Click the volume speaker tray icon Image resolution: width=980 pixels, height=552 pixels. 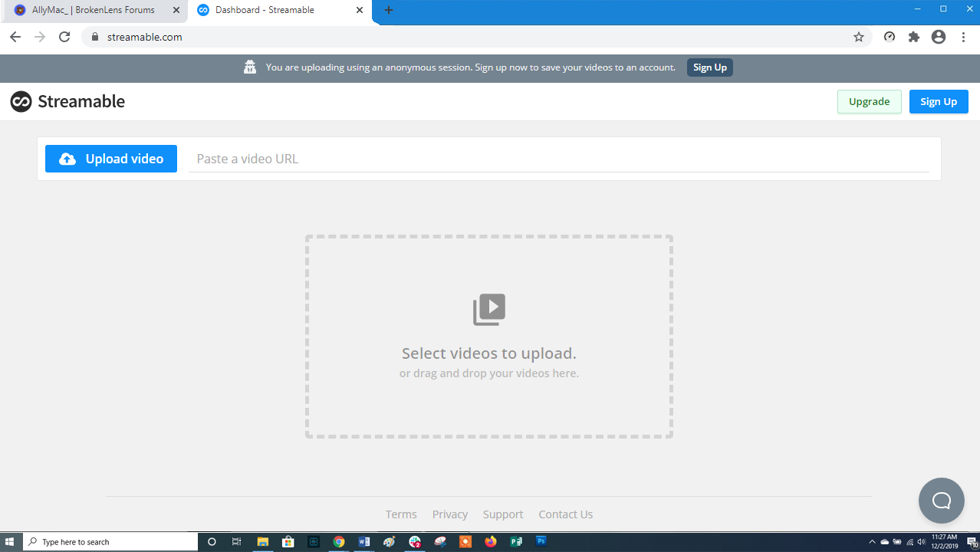(x=921, y=541)
